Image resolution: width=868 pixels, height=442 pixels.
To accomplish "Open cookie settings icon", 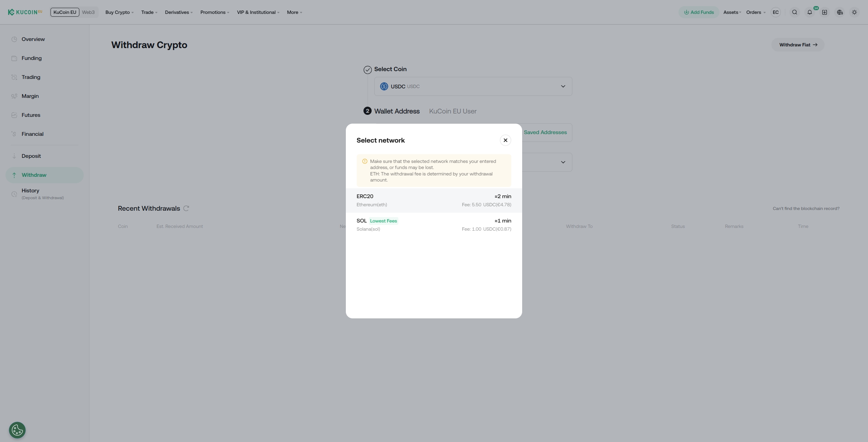I will tap(17, 430).
